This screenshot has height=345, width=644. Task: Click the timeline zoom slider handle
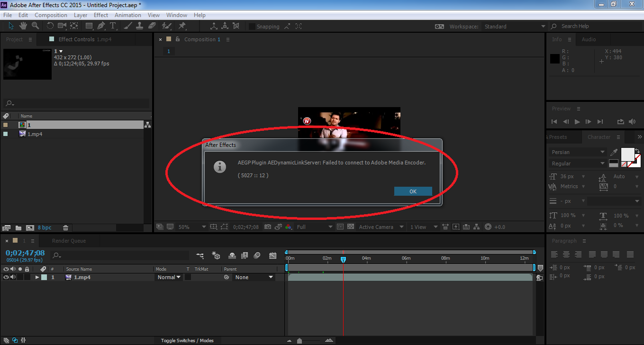pos(299,341)
